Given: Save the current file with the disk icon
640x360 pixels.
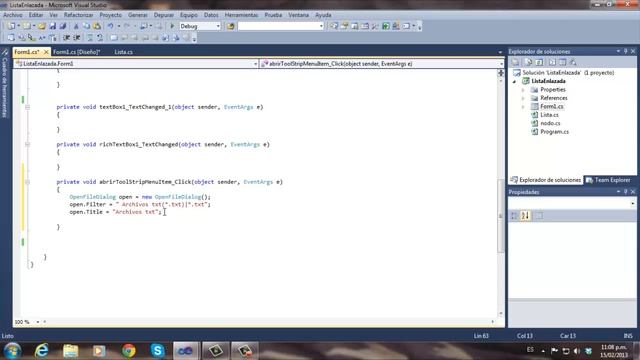Looking at the screenshot, I should pos(53,26).
